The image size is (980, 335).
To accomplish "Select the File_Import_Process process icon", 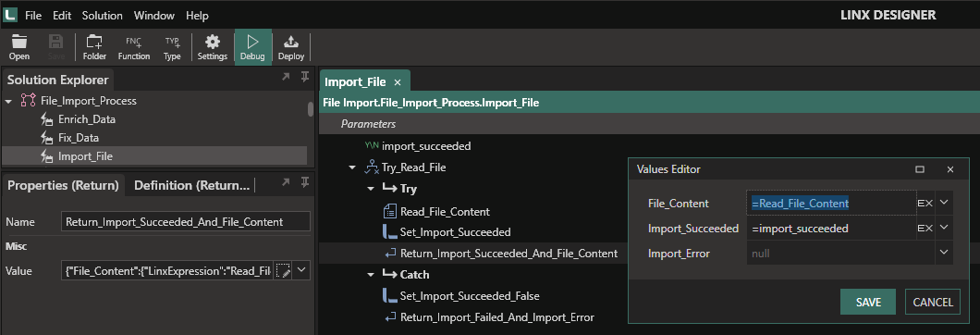I will pos(28,100).
